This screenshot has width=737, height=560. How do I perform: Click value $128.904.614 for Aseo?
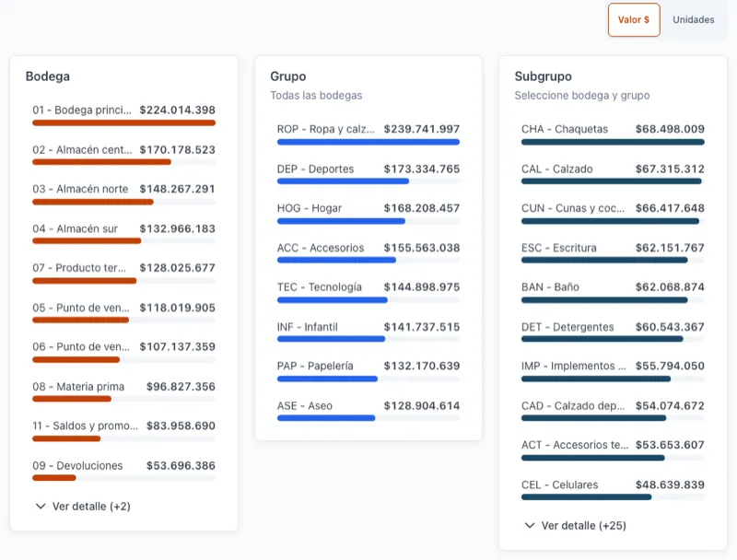[422, 406]
